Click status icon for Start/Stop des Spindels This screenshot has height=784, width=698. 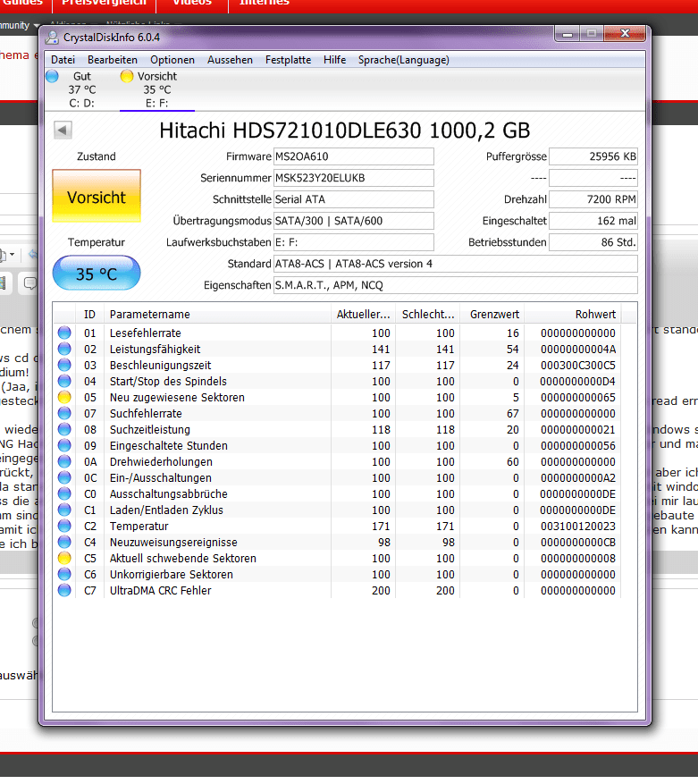pos(64,381)
